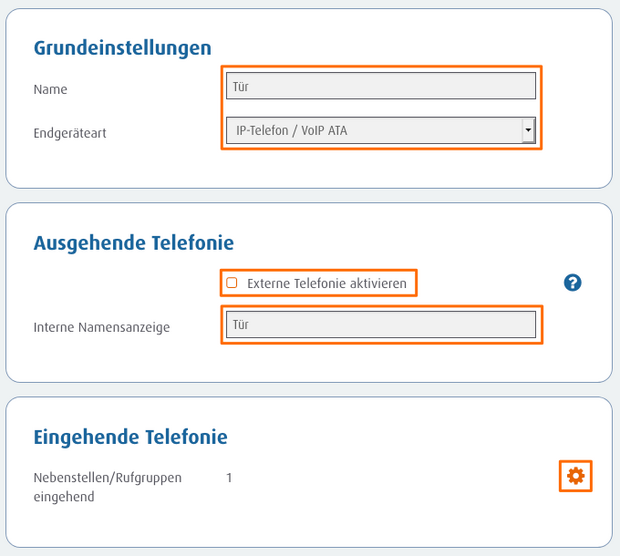Click the arrow button of the Endgeräteart combo box
Screen dimensions: 620x556
click(x=528, y=130)
